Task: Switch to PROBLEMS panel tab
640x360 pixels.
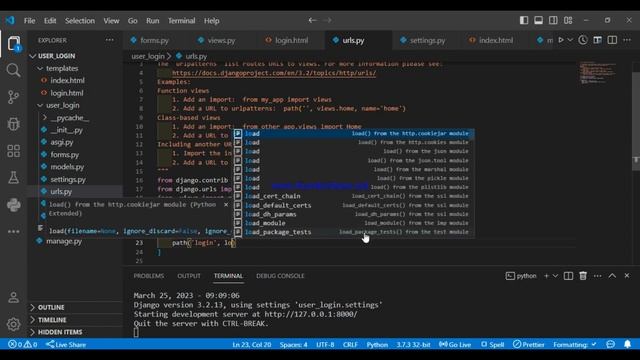Action: click(149, 276)
